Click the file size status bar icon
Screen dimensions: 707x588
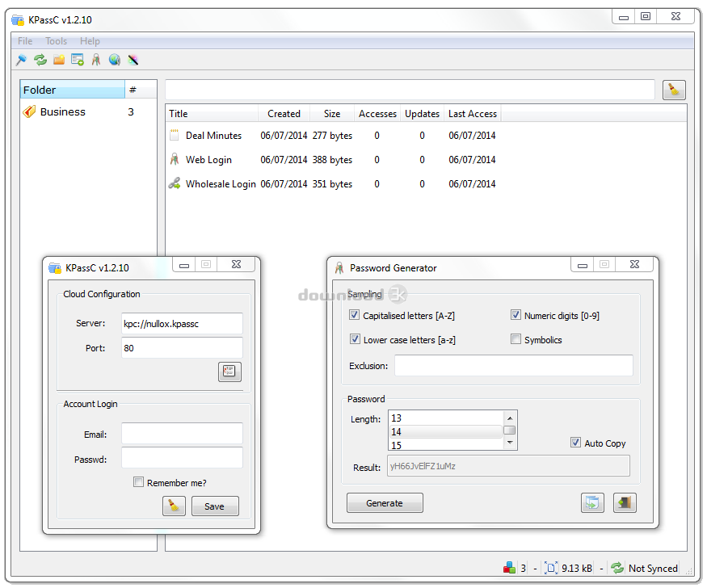[550, 568]
